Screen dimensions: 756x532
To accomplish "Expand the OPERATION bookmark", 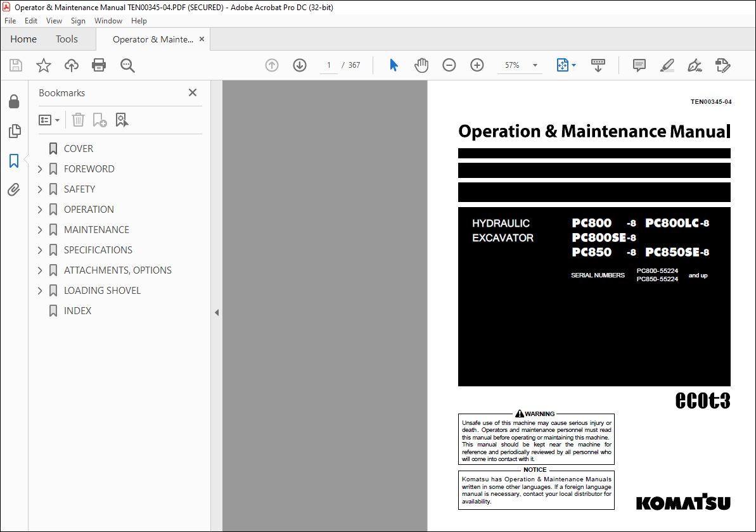I will (x=40, y=210).
